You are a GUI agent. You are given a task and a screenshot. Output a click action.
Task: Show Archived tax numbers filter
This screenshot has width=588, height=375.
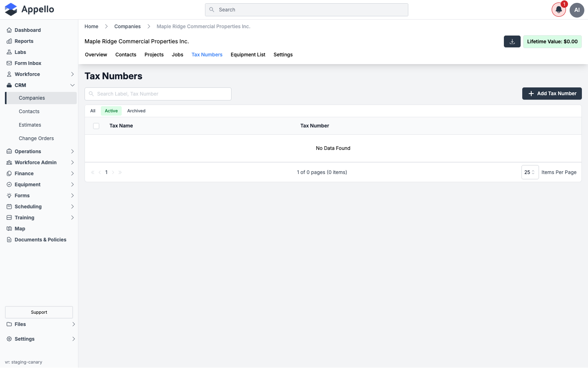click(x=136, y=111)
